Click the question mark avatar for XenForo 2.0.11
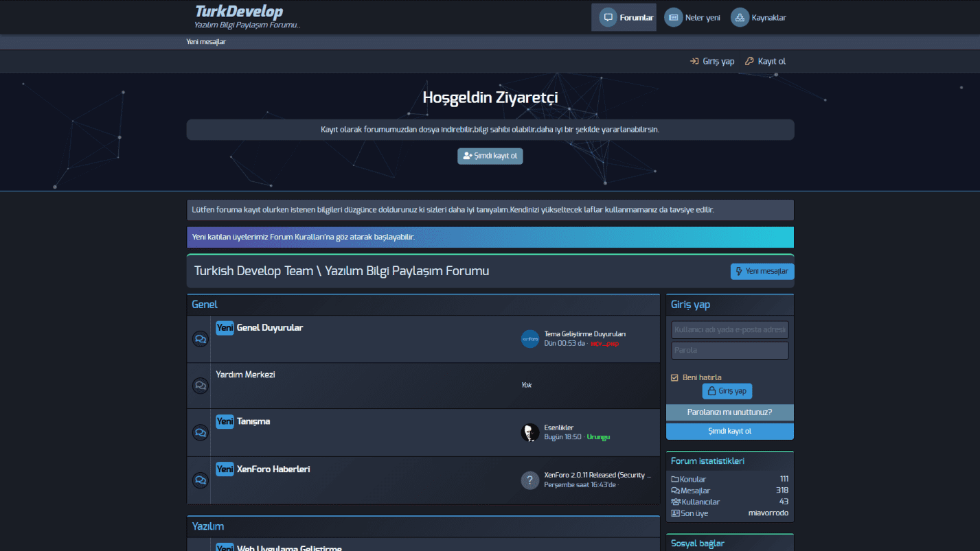Image resolution: width=980 pixels, height=551 pixels. tap(530, 480)
